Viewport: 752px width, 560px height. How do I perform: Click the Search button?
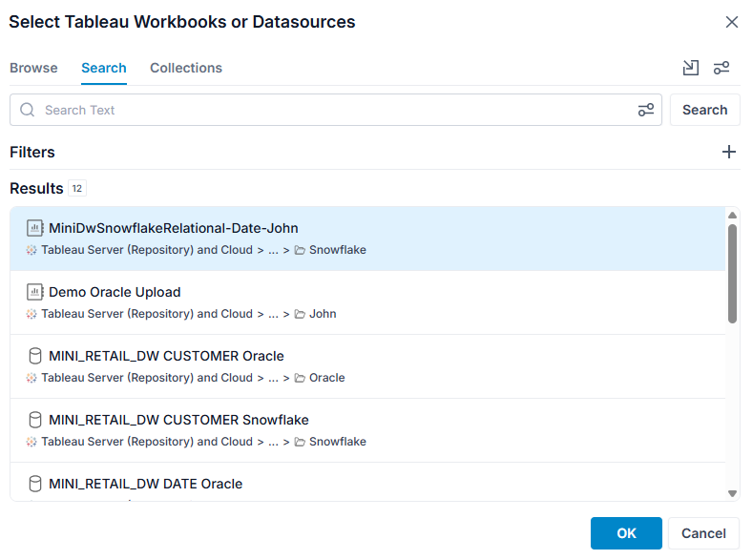pos(704,110)
